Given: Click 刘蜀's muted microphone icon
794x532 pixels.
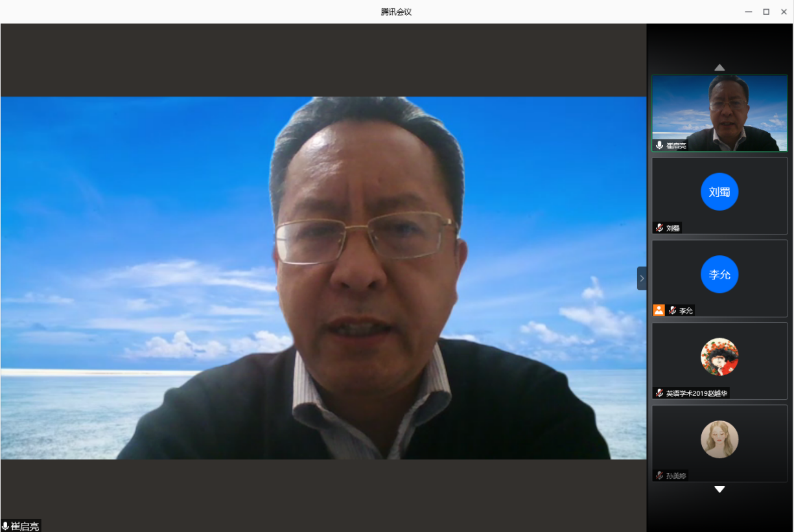Looking at the screenshot, I should tap(660, 228).
